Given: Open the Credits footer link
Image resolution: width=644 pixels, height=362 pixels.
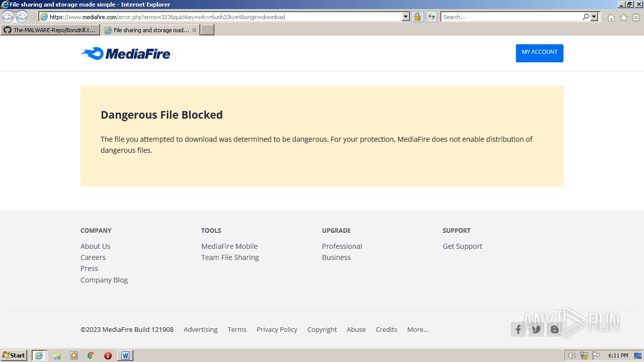Looking at the screenshot, I should tap(386, 329).
